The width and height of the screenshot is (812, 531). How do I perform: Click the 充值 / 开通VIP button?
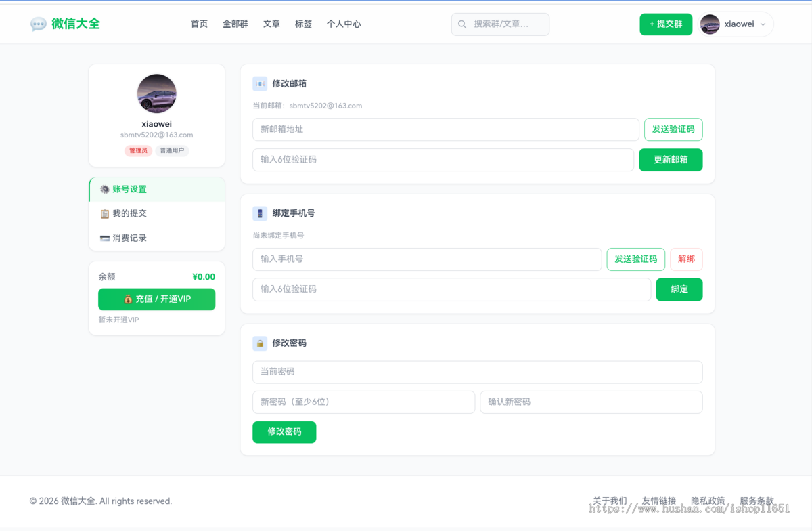point(157,299)
